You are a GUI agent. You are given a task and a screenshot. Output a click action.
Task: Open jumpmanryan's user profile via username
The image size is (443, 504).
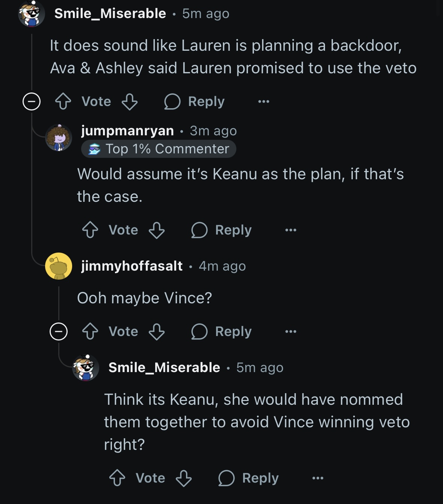(x=127, y=131)
